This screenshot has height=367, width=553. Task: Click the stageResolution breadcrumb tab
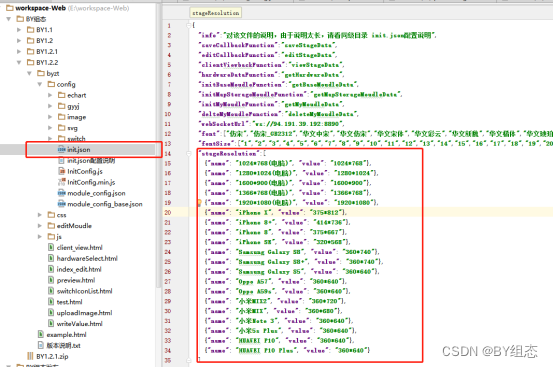215,13
